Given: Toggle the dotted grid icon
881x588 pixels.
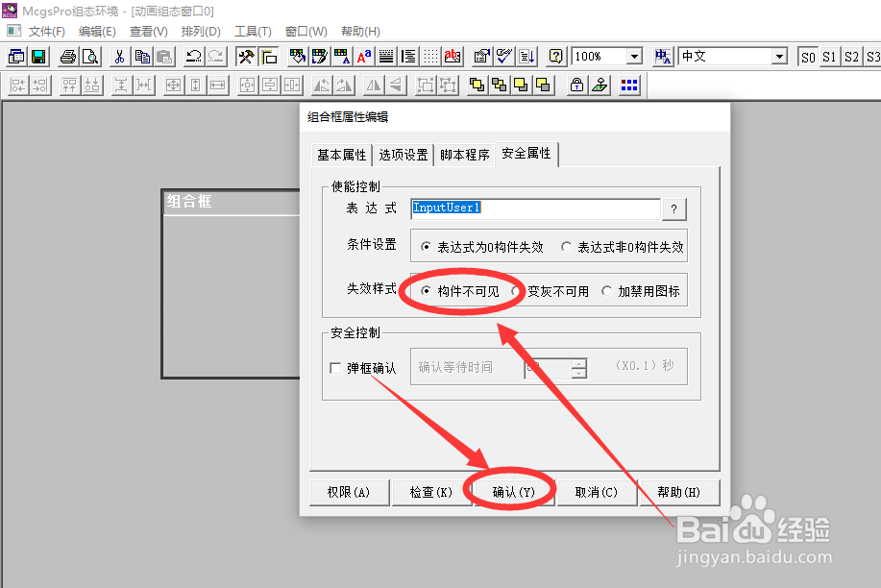Looking at the screenshot, I should pos(430,57).
